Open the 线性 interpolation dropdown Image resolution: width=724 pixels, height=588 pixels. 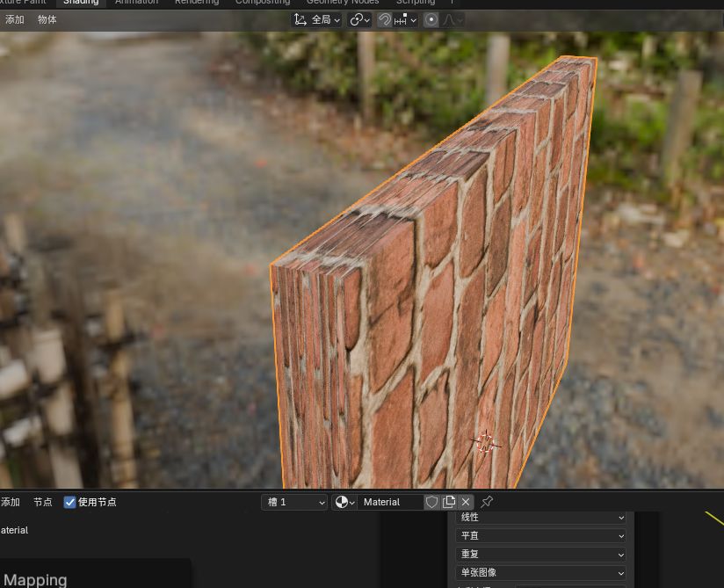coord(540,518)
